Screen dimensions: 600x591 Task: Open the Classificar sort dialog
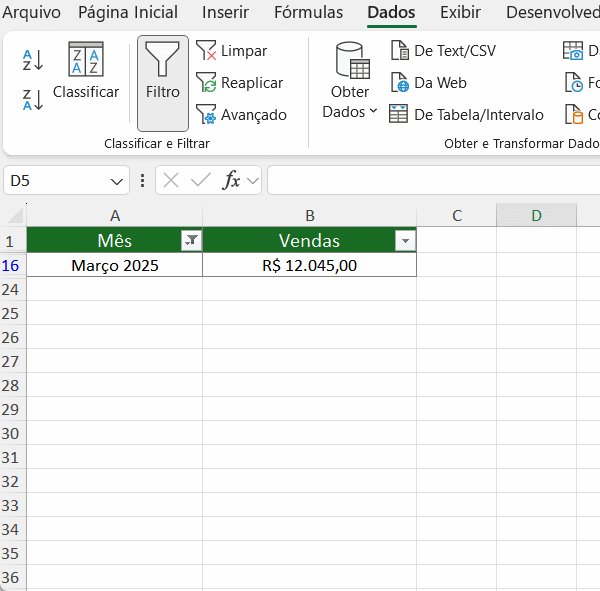coord(86,71)
